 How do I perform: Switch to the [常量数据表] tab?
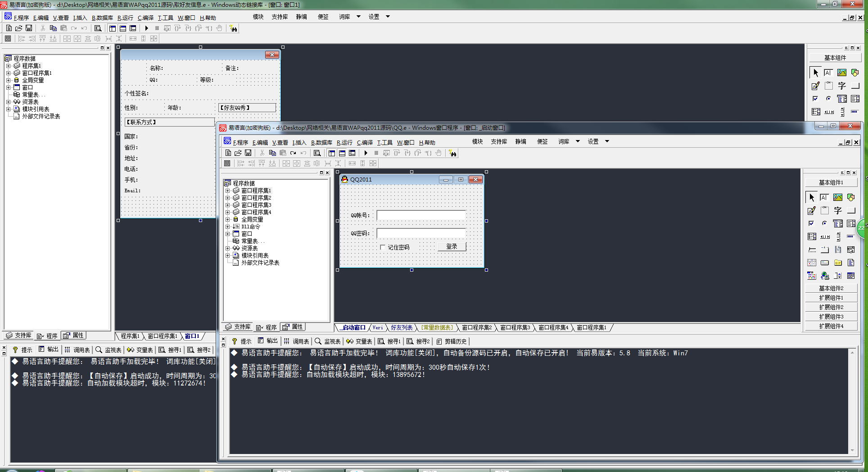pos(437,328)
